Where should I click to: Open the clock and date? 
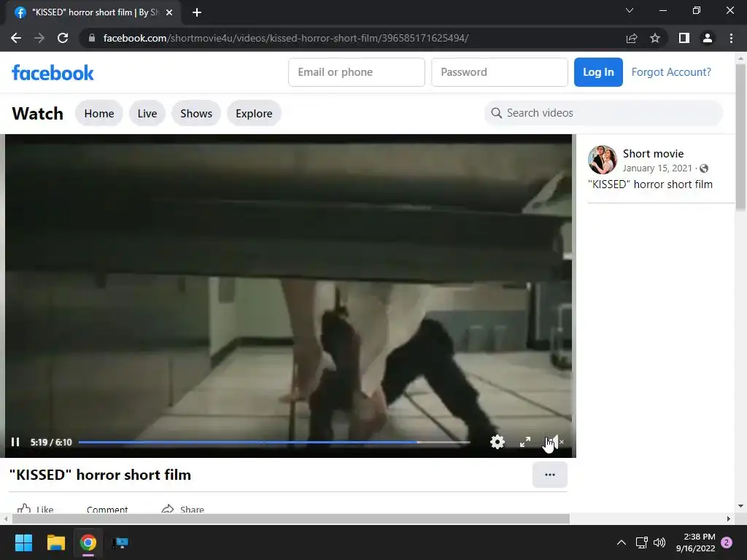[695, 542]
